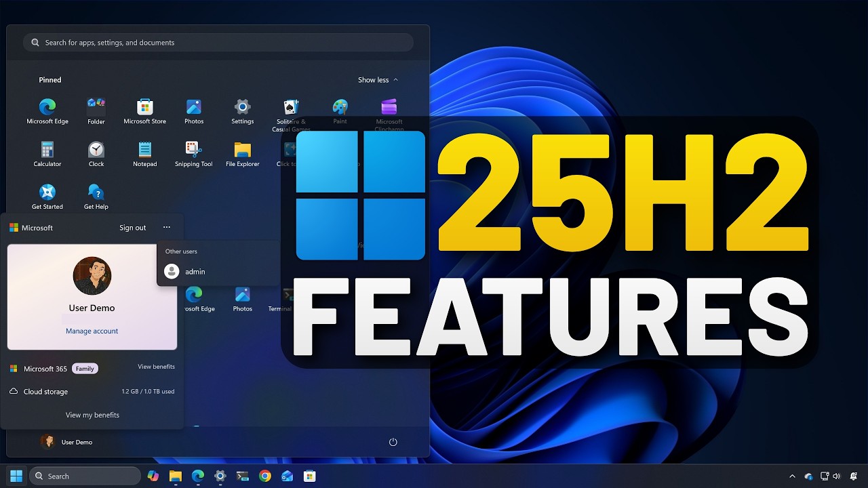Click the taskbar Search box

coord(85,476)
